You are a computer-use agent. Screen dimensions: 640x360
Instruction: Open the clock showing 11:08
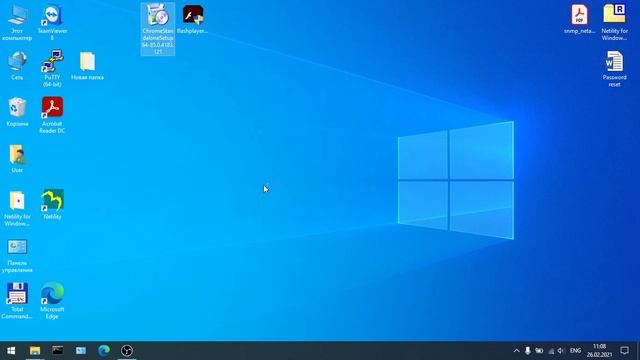pyautogui.click(x=600, y=351)
